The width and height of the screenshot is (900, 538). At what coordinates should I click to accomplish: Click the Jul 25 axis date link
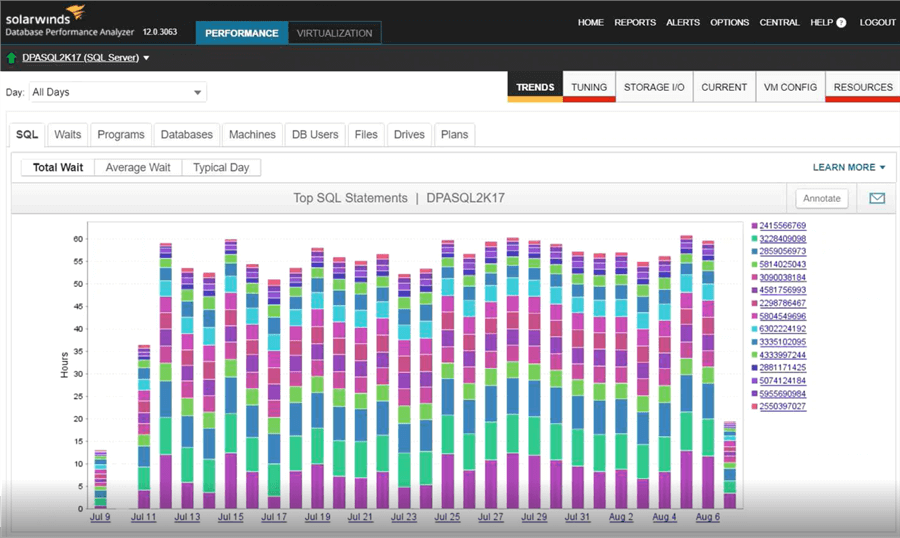click(x=447, y=517)
